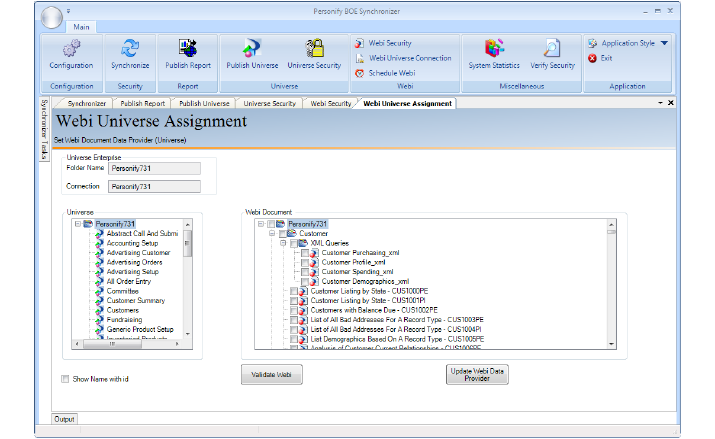Click the Schedule Webi icon
The width and height of the screenshot is (715, 439).
360,73
